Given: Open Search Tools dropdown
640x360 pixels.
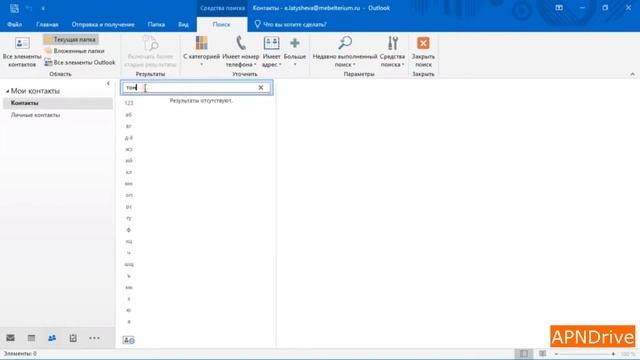Looking at the screenshot, I should [x=393, y=52].
